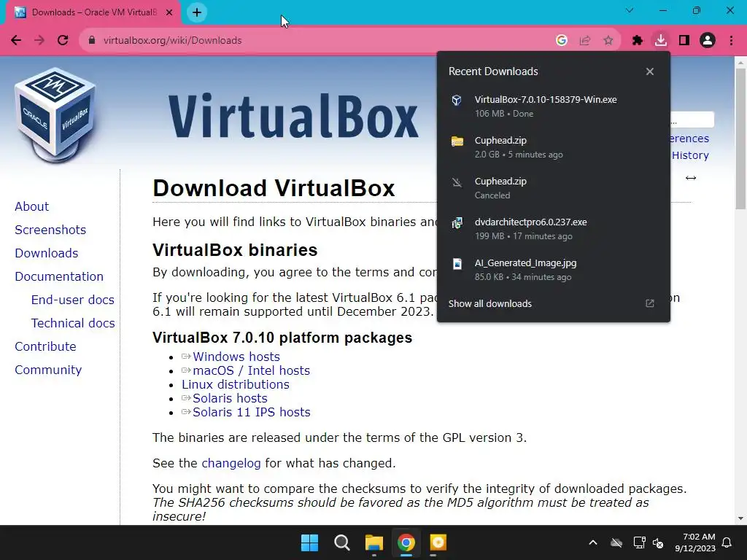Image resolution: width=747 pixels, height=560 pixels.
Task: Open the Downloads sidebar link
Action: (x=46, y=253)
